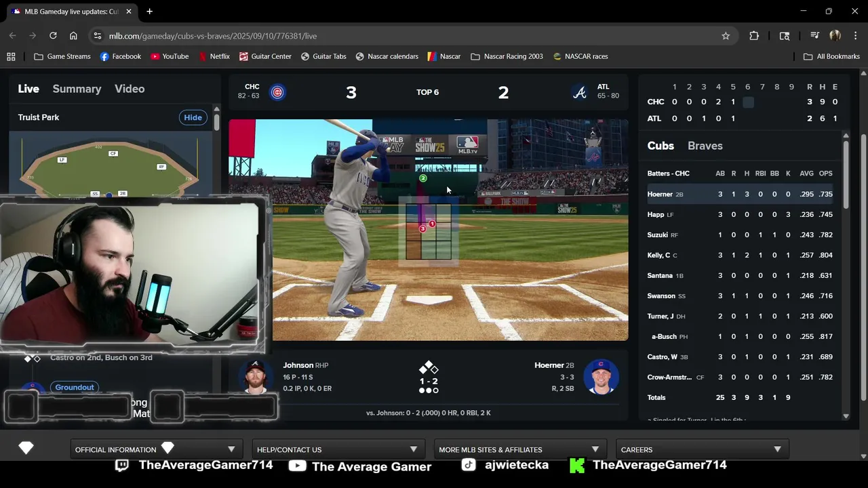Open Kelly, C player link

[x=658, y=255]
